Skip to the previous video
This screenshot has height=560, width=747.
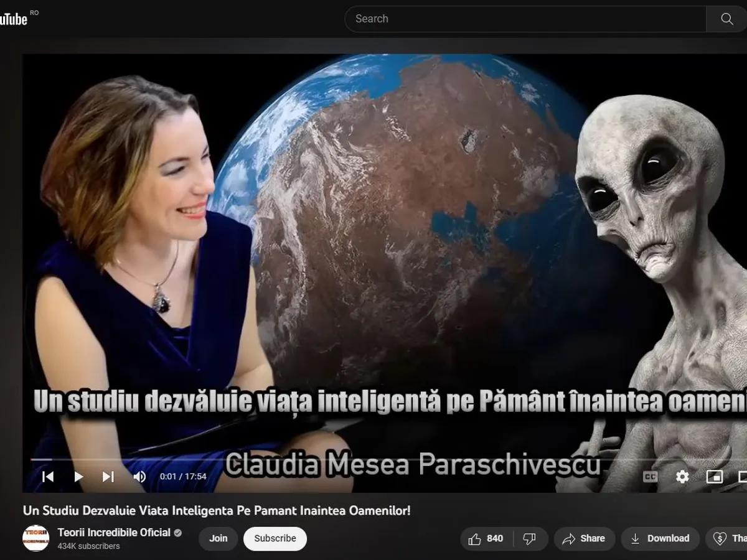click(x=48, y=477)
